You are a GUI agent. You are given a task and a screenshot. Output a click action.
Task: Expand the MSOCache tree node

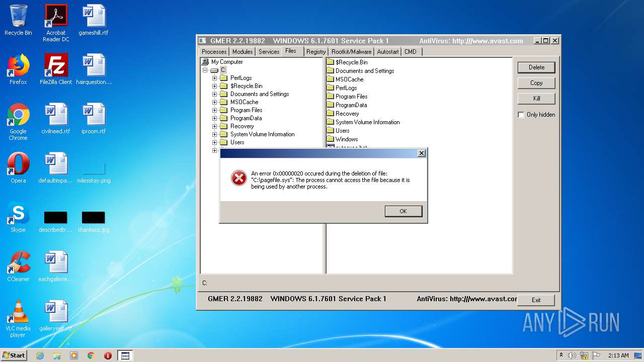click(x=214, y=102)
